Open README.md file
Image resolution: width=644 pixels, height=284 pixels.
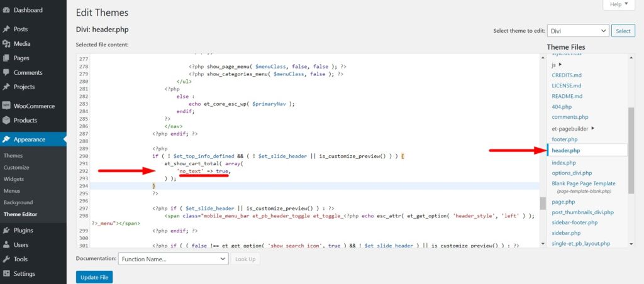coord(567,96)
